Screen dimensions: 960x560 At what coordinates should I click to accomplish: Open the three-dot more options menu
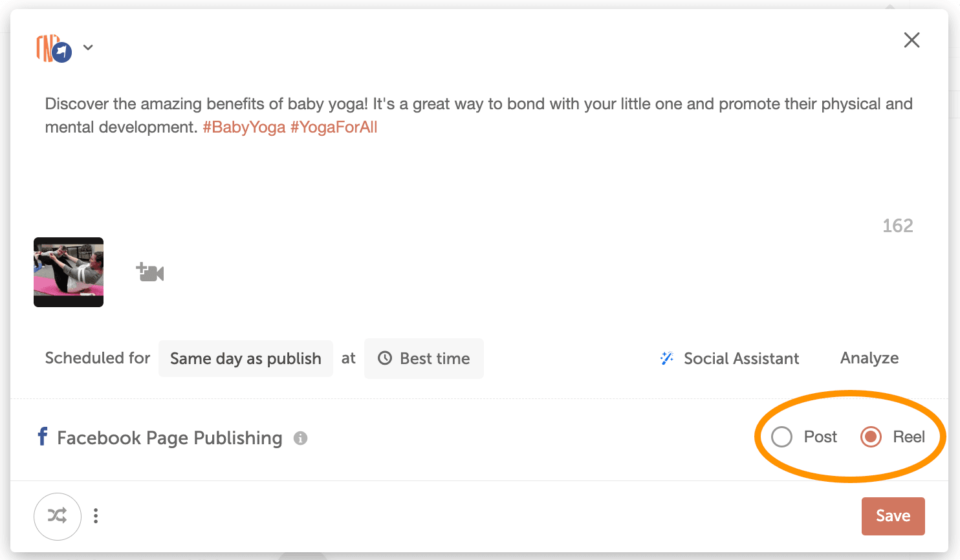96,516
